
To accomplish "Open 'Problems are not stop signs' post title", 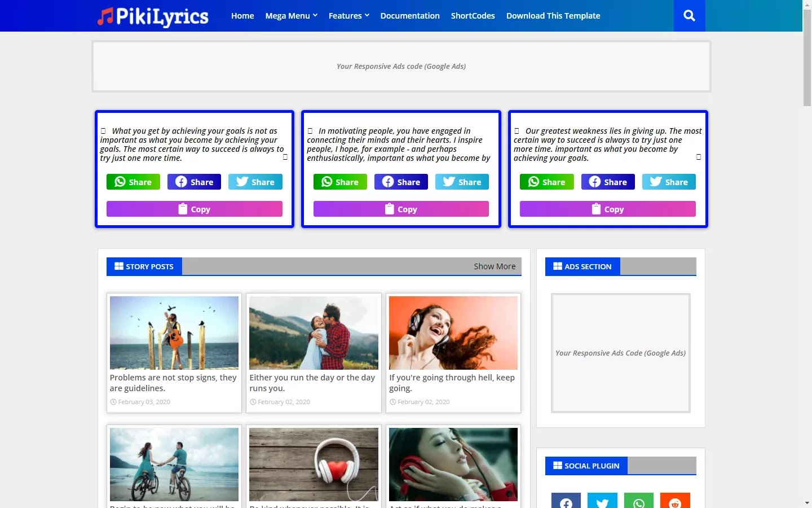I will [x=173, y=383].
